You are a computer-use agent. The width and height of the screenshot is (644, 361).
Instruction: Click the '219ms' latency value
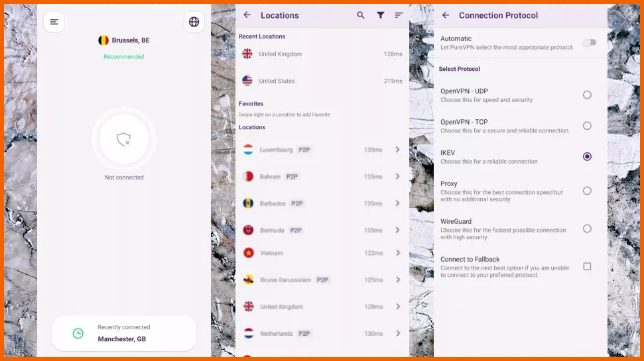pos(393,81)
